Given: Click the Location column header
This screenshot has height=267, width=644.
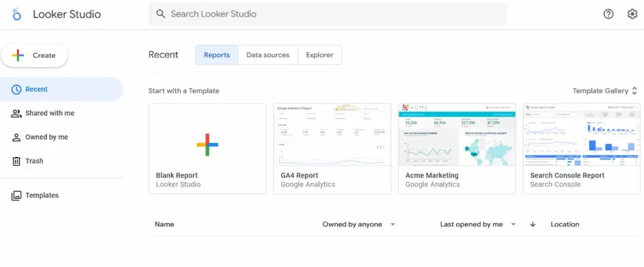Looking at the screenshot, I should [x=565, y=224].
